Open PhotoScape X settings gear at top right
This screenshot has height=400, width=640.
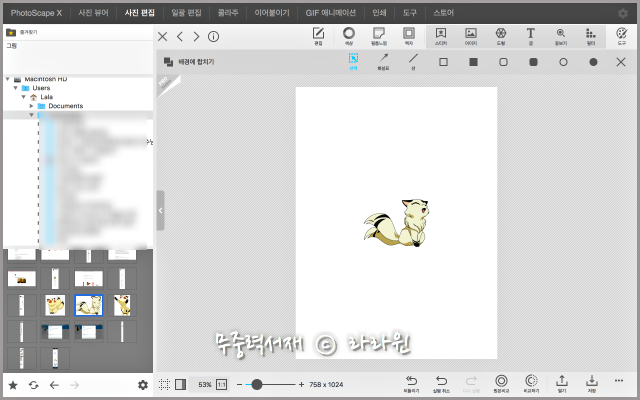click(x=622, y=13)
